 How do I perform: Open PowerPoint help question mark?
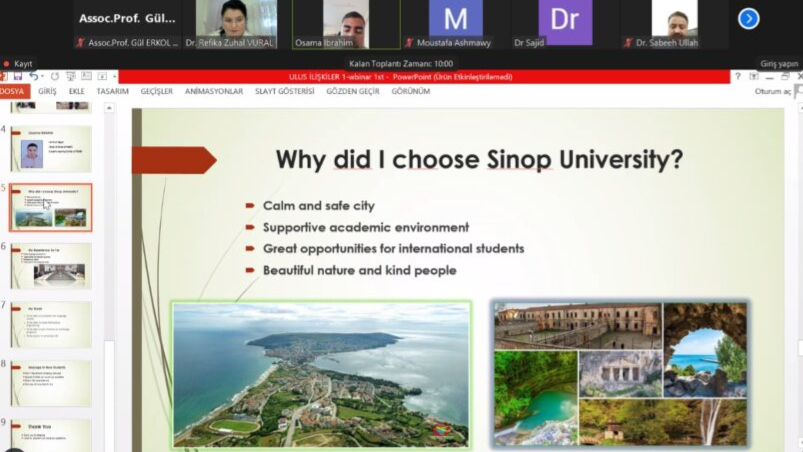coord(737,77)
